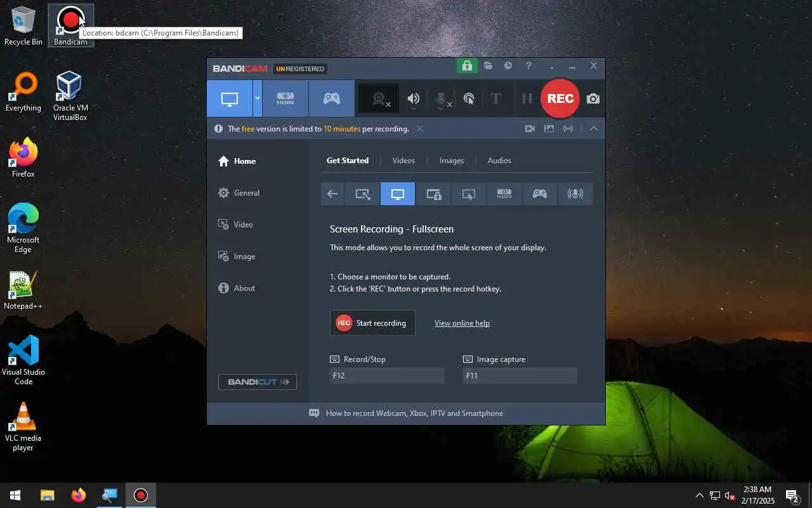Open notification center in taskbar
This screenshot has width=812, height=508.
pos(792,495)
